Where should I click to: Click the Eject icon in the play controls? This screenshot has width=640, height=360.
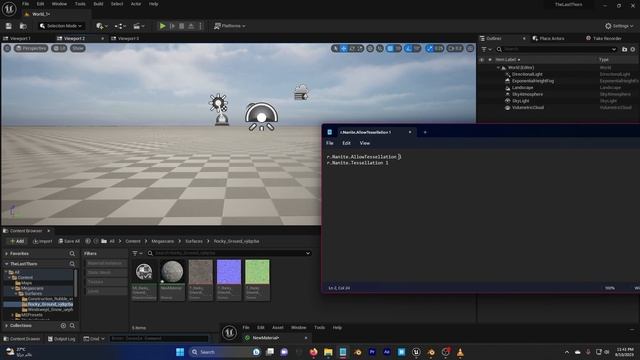pyautogui.click(x=191, y=26)
